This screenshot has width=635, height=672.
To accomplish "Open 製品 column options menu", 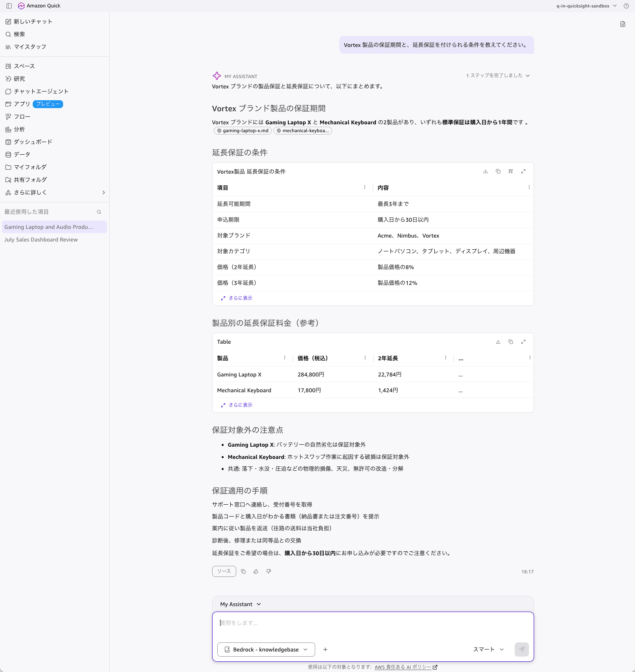I will 284,358.
